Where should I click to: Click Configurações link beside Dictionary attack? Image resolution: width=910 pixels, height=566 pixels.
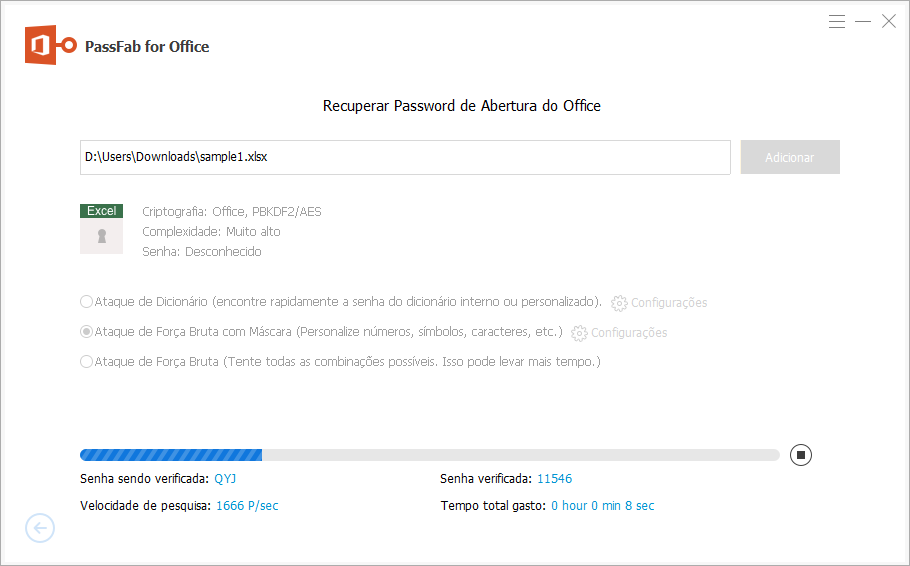click(x=669, y=303)
